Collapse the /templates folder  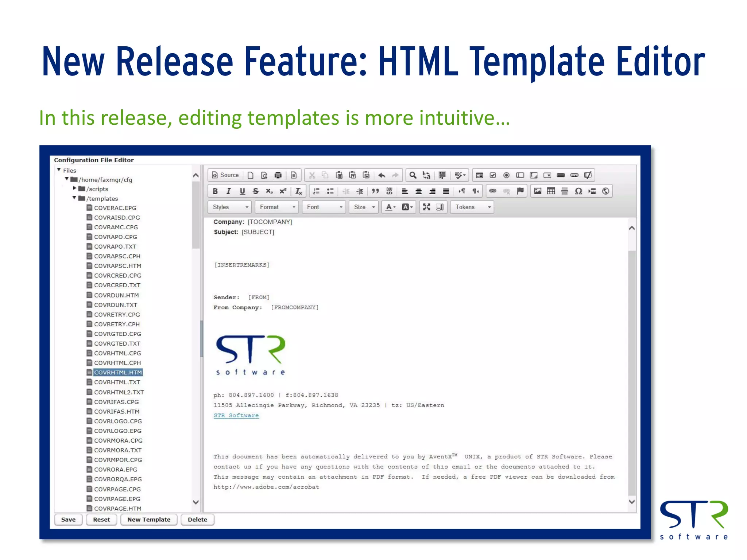74,198
